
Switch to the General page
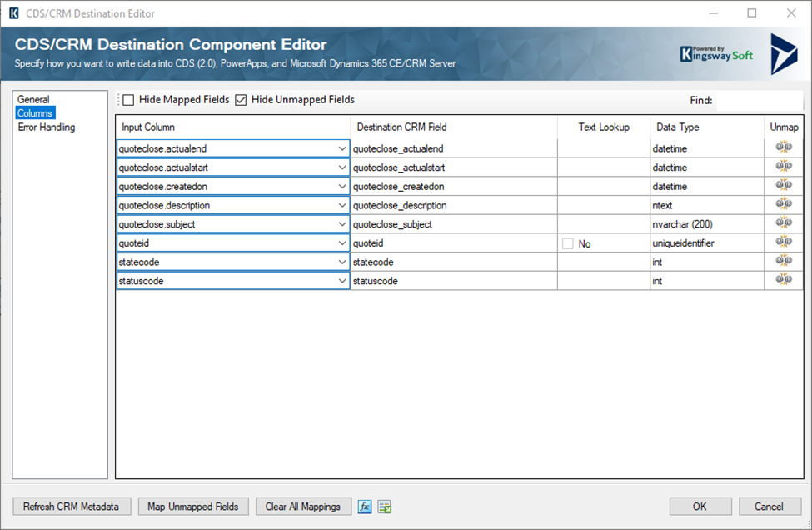34,99
